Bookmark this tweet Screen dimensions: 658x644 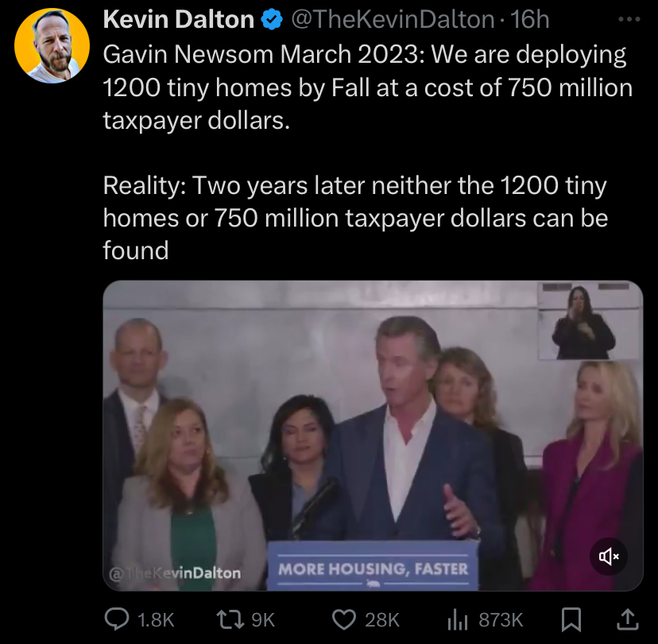tap(571, 619)
